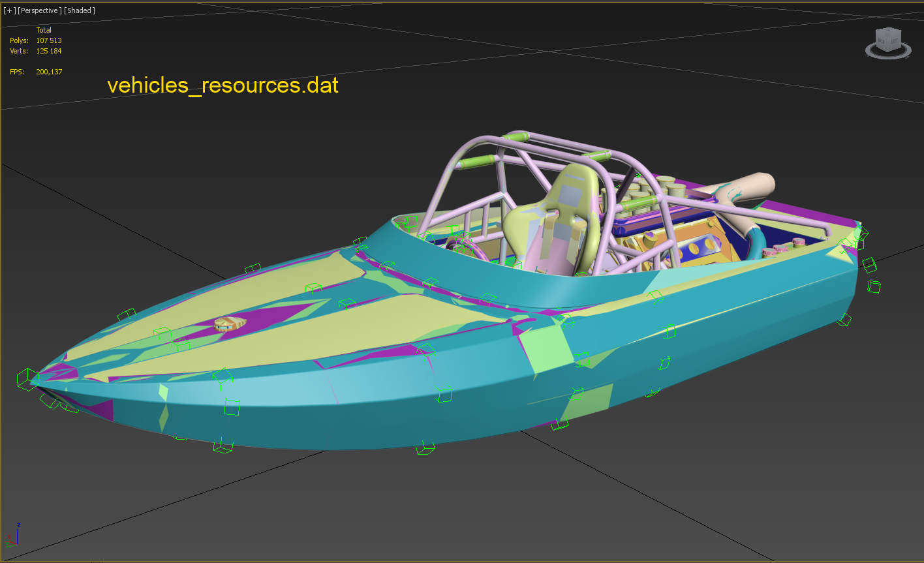Click the Verts count statistic
Image resolution: width=924 pixels, height=563 pixels.
(48, 51)
